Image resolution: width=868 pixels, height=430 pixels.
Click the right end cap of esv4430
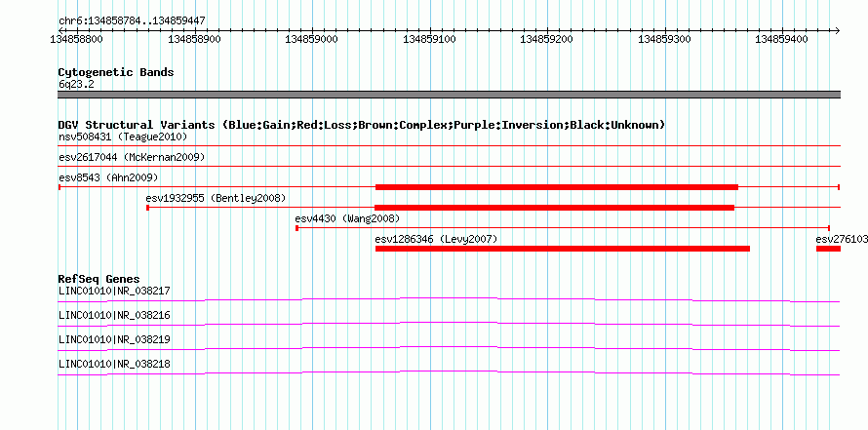[x=829, y=228]
